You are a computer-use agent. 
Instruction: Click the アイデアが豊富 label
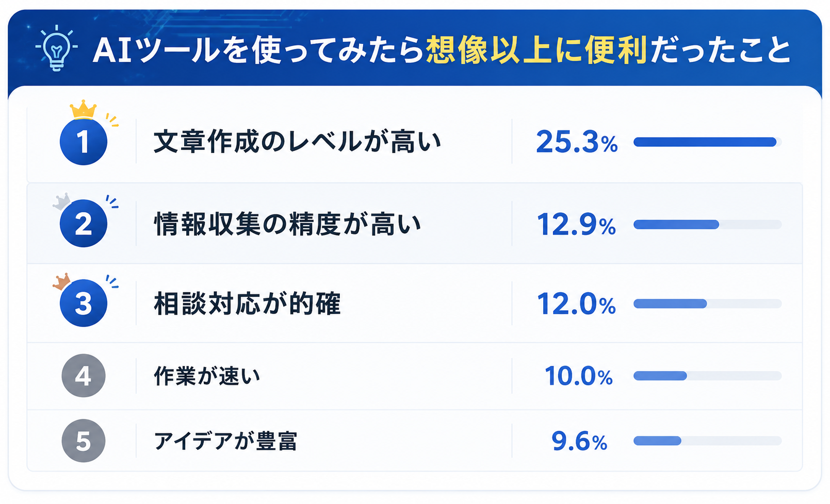pos(225,441)
